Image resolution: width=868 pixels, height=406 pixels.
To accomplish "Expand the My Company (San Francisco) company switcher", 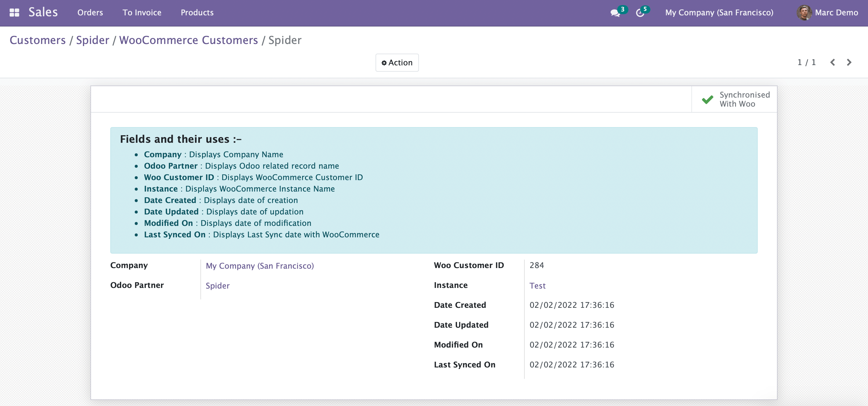I will click(719, 13).
